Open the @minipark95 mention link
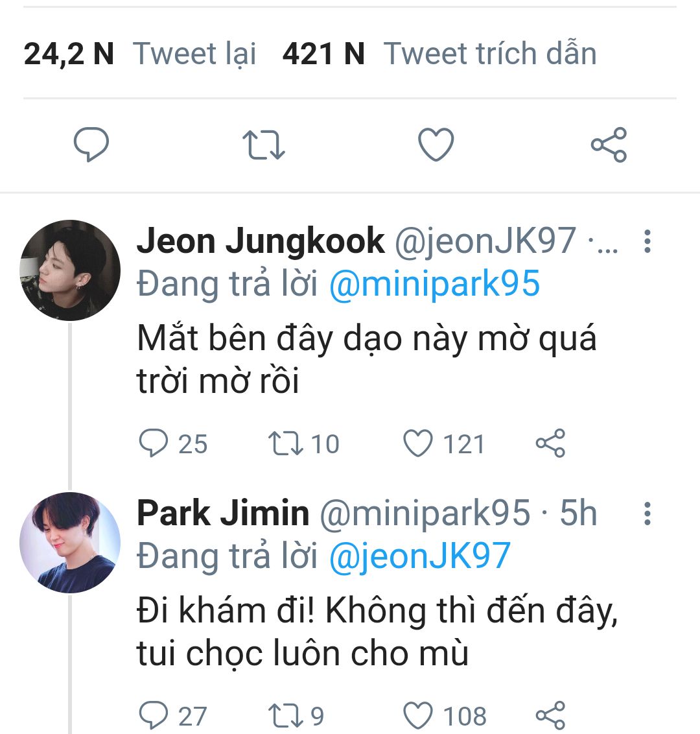This screenshot has height=734, width=700. (x=434, y=285)
